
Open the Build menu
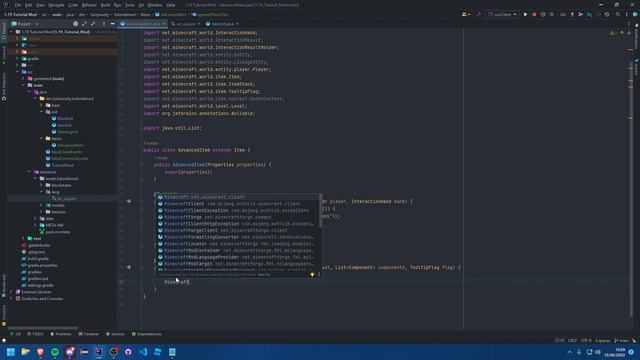click(x=105, y=5)
